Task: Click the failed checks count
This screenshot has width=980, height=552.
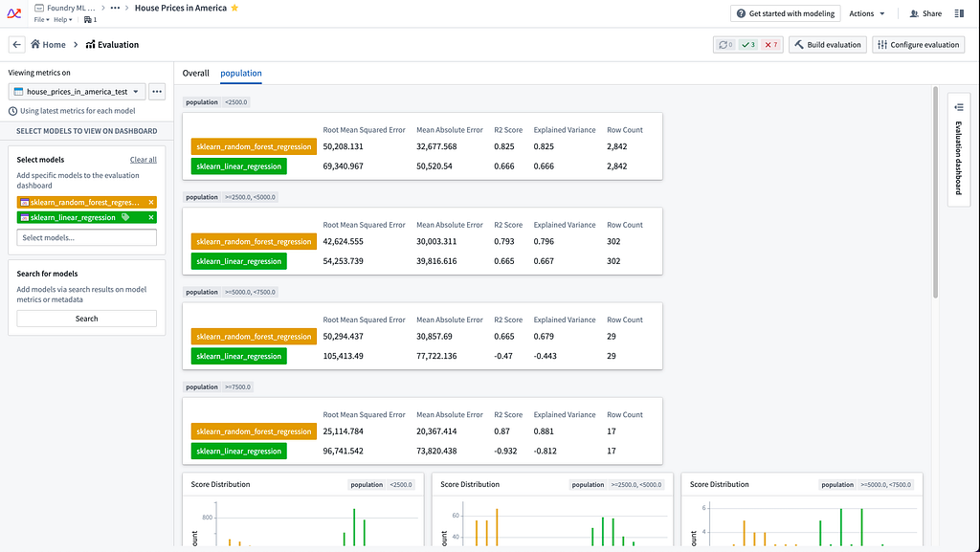Action: (x=771, y=44)
